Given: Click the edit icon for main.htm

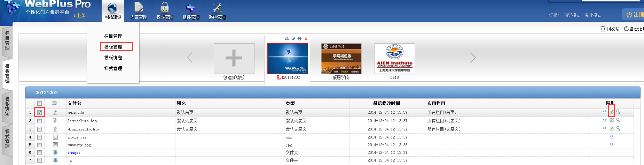Looking at the screenshot, I should point(611,112).
